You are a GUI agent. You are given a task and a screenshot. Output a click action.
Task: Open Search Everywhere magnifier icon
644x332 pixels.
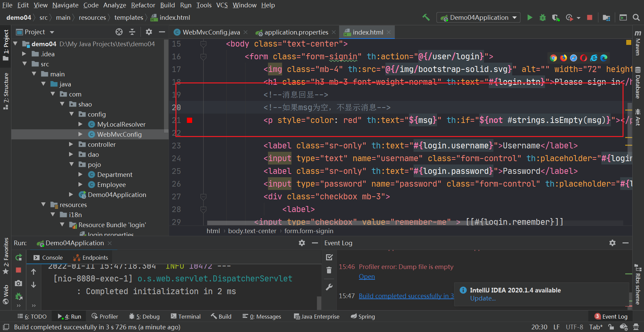[x=636, y=17]
